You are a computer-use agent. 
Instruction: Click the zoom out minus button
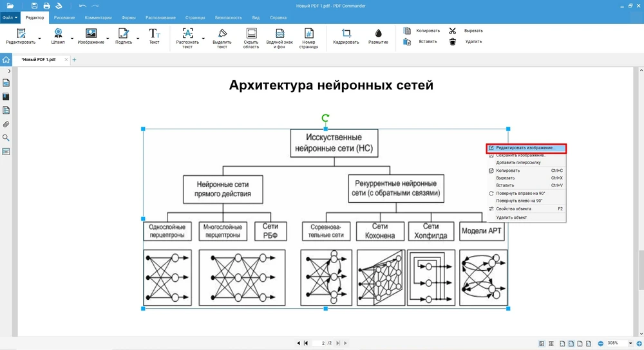point(600,344)
